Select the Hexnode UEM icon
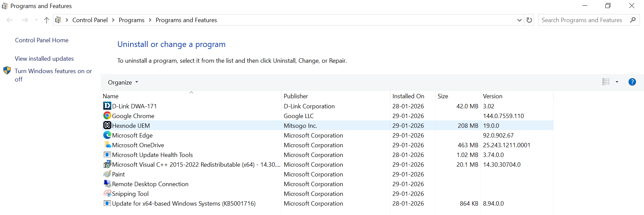This screenshot has height=215, width=644. point(107,125)
